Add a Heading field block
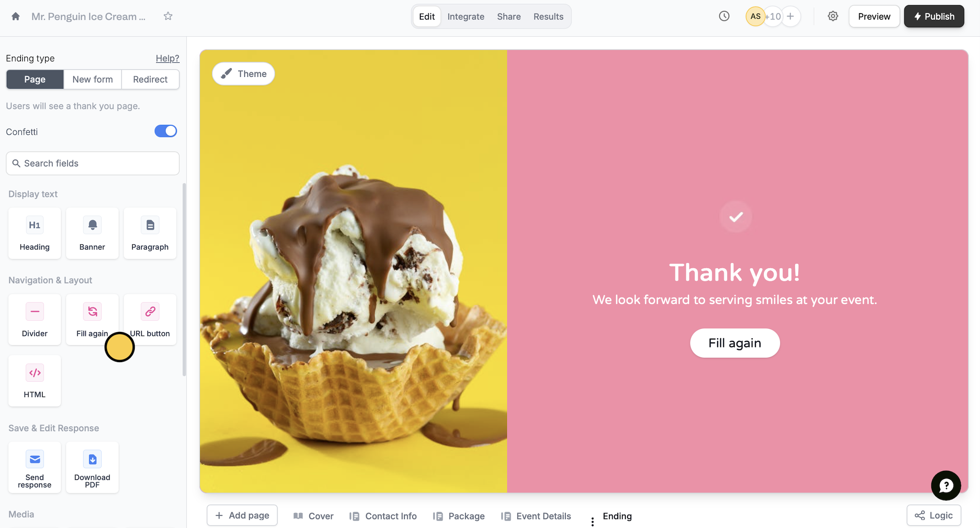Viewport: 980px width, 528px height. pos(35,233)
